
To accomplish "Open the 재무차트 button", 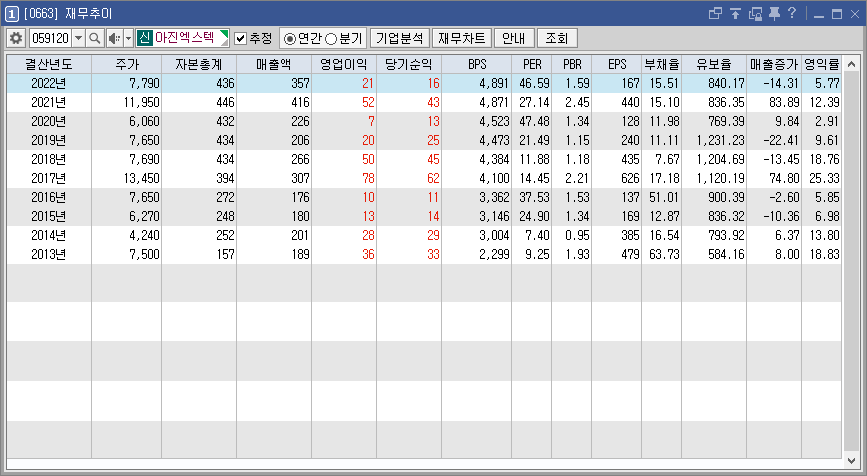I will (x=461, y=38).
